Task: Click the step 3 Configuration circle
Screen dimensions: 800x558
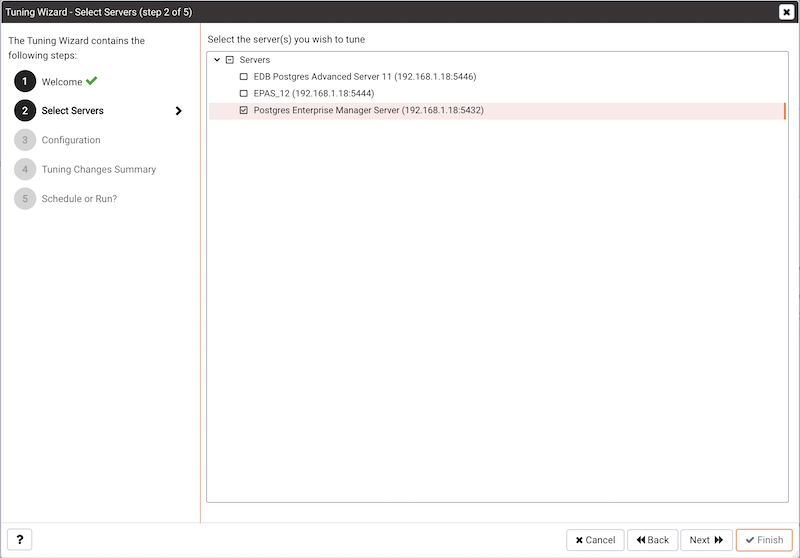Action: pos(25,140)
